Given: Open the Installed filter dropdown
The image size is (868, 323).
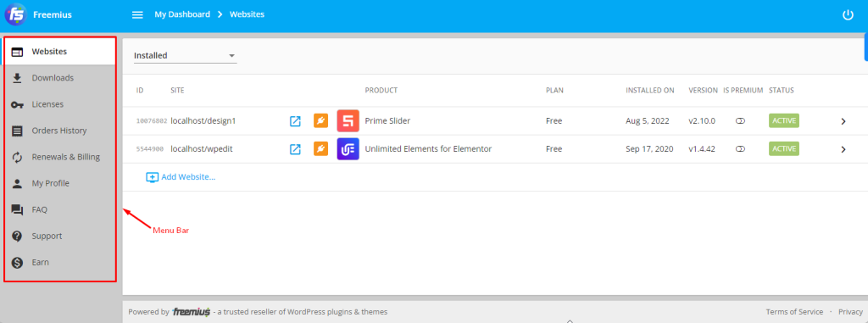Looking at the screenshot, I should [x=186, y=55].
